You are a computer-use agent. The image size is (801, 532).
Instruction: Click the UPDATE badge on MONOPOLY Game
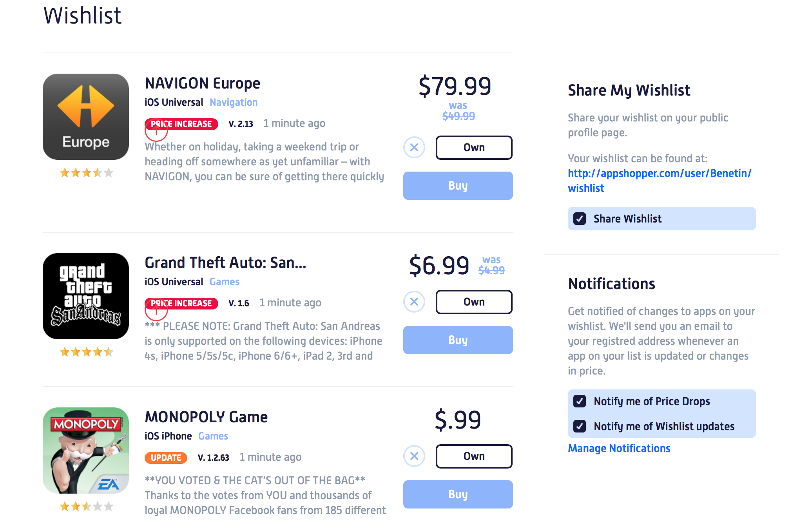coord(166,458)
